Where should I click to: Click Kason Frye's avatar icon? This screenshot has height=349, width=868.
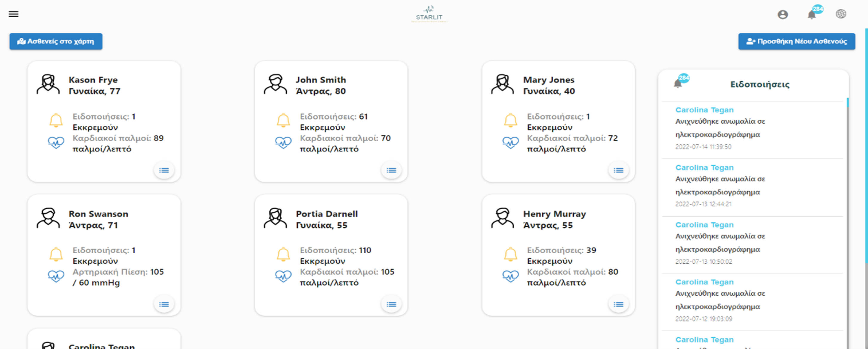(48, 84)
